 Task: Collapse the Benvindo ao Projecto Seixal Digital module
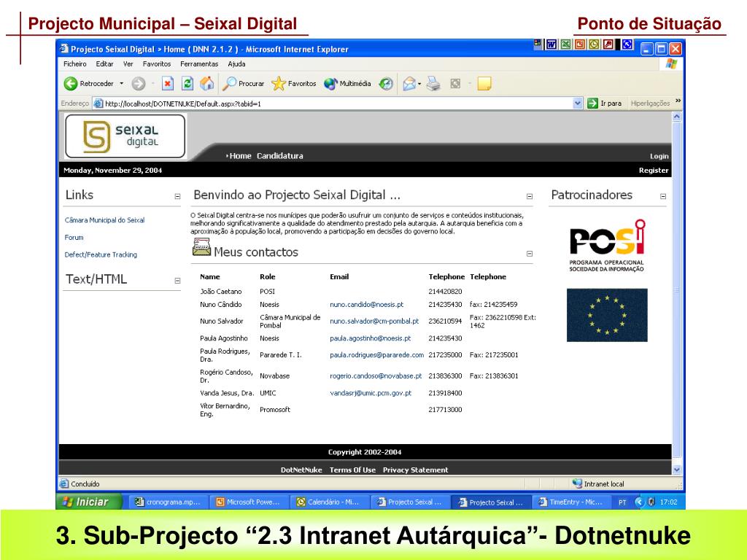coord(530,196)
